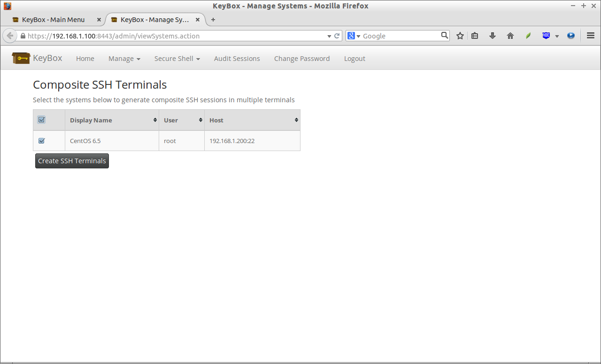Close the KeyBox - Manage Systems tab
601x364 pixels.
(198, 20)
